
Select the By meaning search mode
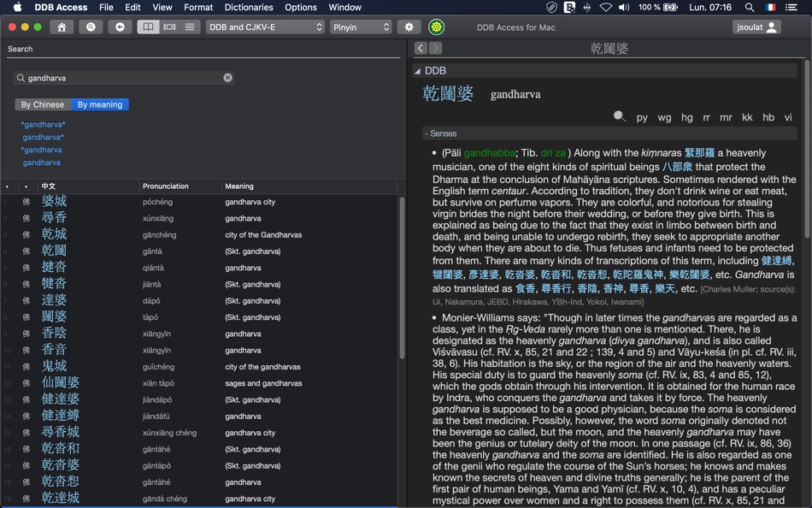click(x=100, y=104)
